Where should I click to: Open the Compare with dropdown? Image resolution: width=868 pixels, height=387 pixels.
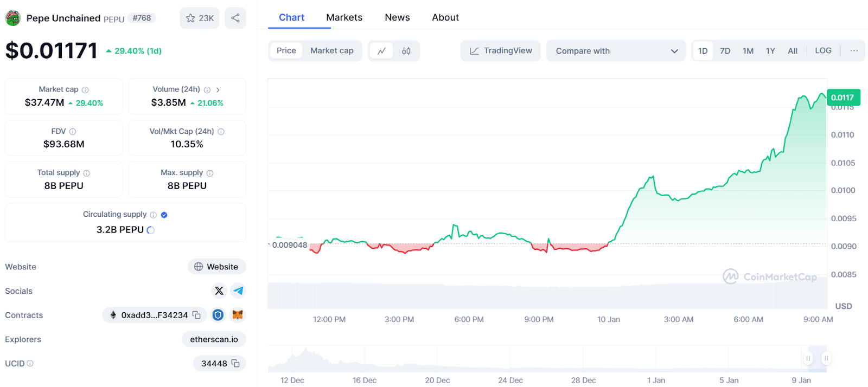(616, 50)
